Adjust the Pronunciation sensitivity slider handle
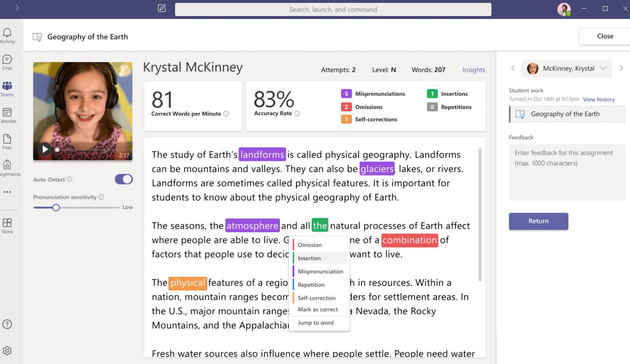 [x=56, y=208]
